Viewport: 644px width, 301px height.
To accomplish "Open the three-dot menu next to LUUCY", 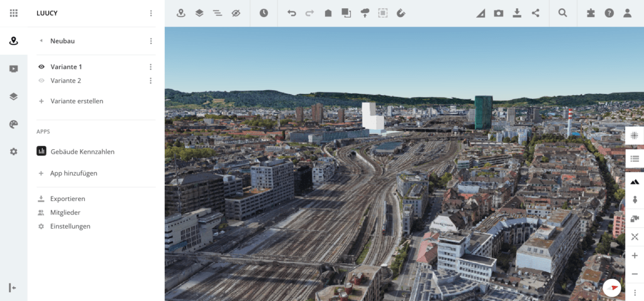I will pos(150,13).
